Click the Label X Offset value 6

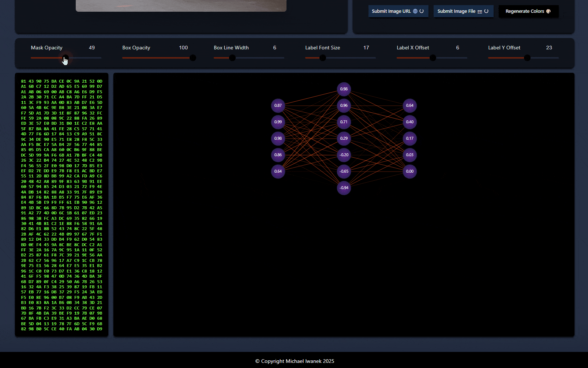point(458,48)
